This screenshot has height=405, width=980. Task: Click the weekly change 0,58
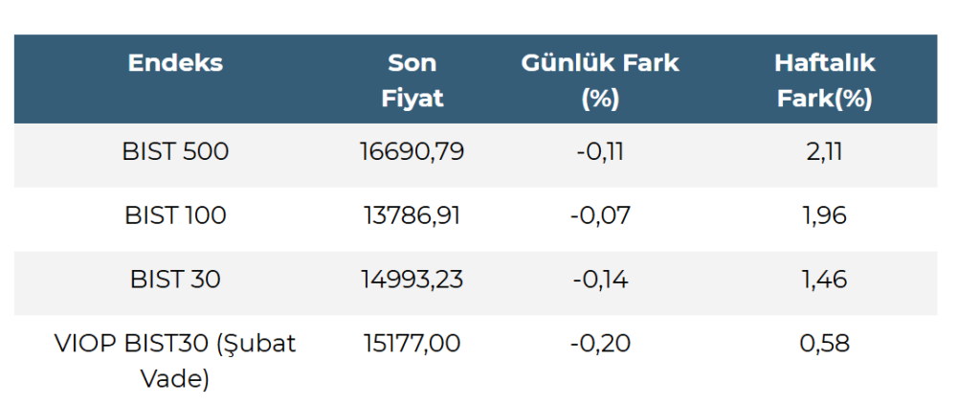tap(825, 343)
